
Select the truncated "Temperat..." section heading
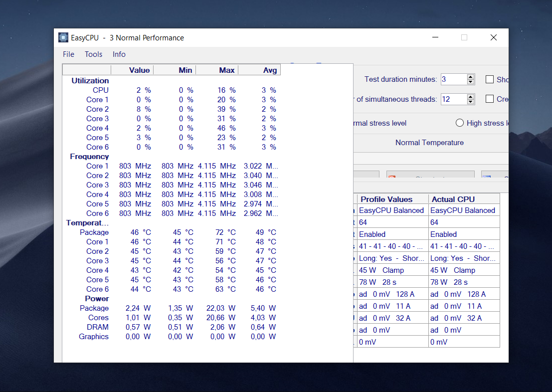(87, 223)
